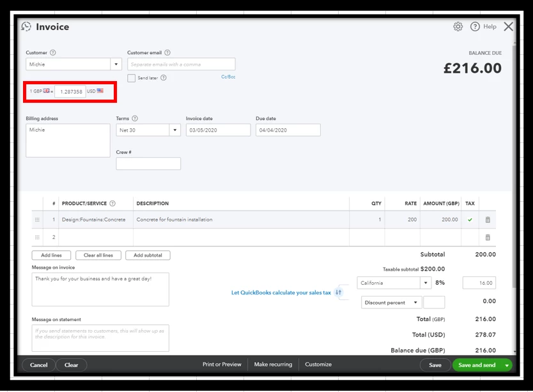Click the Add lines button

click(51, 255)
